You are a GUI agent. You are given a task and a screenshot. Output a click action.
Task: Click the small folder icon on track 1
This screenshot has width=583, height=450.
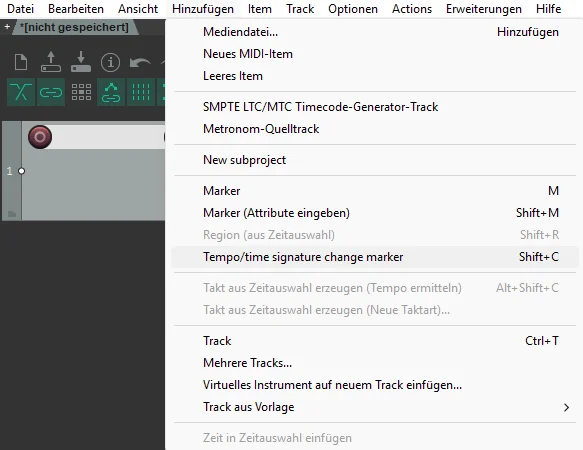coord(12,213)
